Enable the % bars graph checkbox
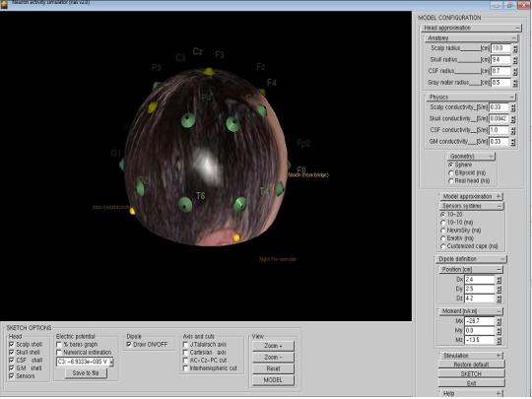 (59, 345)
